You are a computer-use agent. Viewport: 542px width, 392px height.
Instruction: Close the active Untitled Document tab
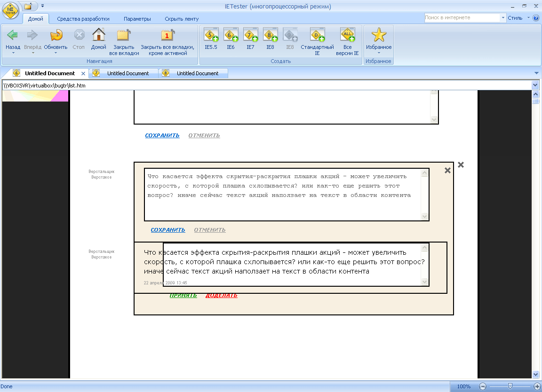click(83, 74)
